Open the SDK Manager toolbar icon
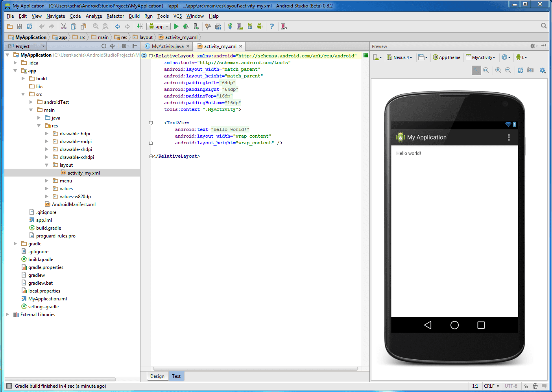 (x=250, y=26)
